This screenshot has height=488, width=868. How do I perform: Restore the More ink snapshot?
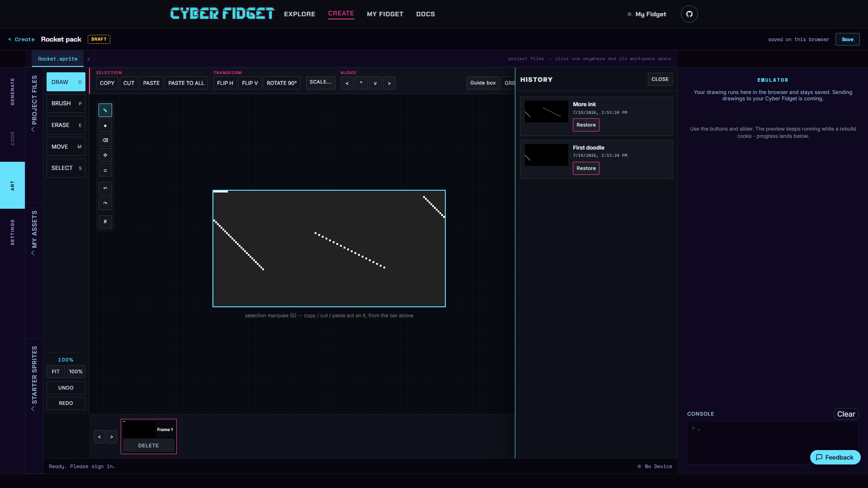pyautogui.click(x=586, y=125)
